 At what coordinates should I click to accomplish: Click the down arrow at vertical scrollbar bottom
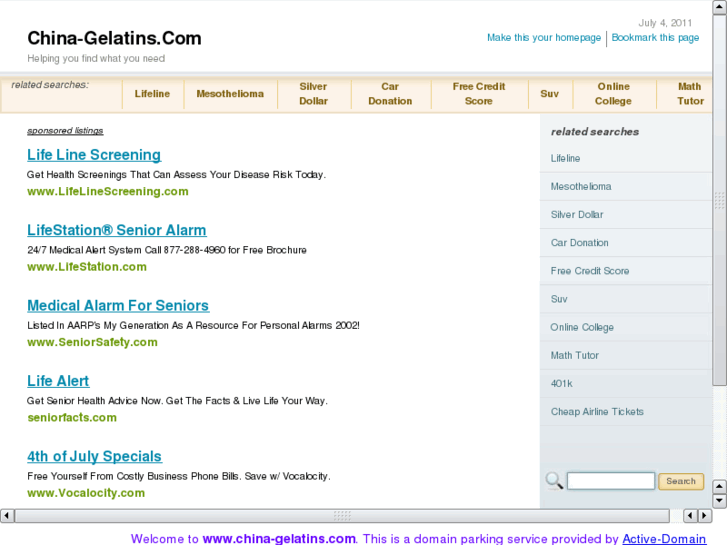pos(719,500)
